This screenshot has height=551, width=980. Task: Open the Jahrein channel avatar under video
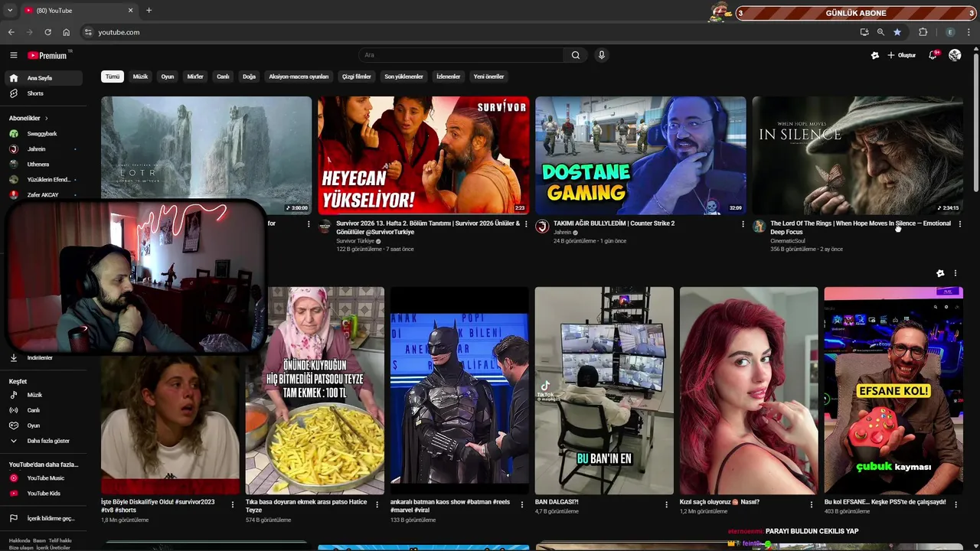pyautogui.click(x=542, y=227)
